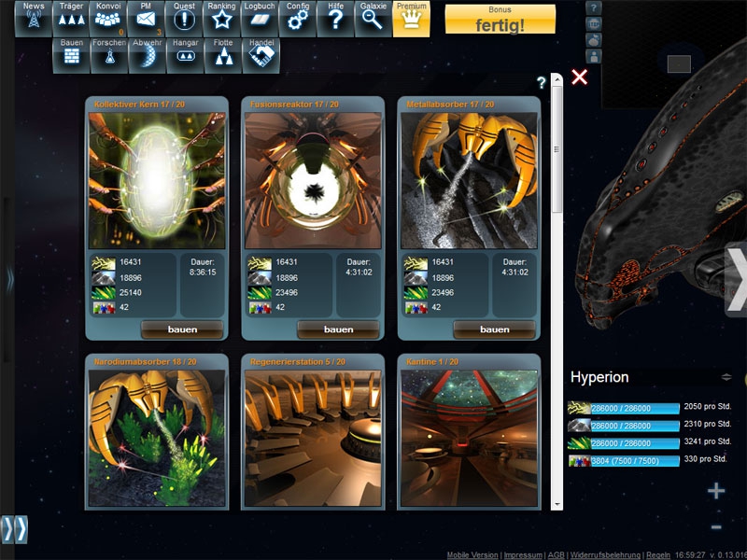Click the energy lightning icon beside Hyperion bar
This screenshot has height=560, width=747.
(579, 408)
